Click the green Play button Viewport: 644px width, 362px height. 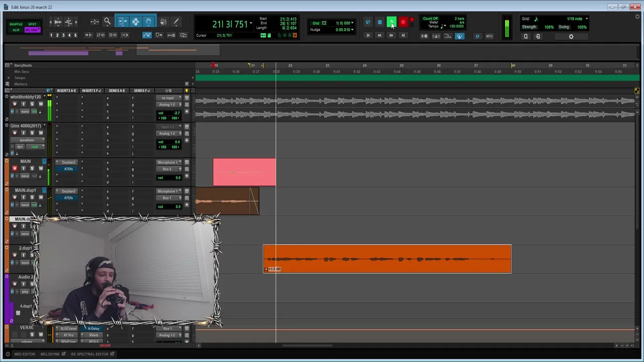(391, 22)
